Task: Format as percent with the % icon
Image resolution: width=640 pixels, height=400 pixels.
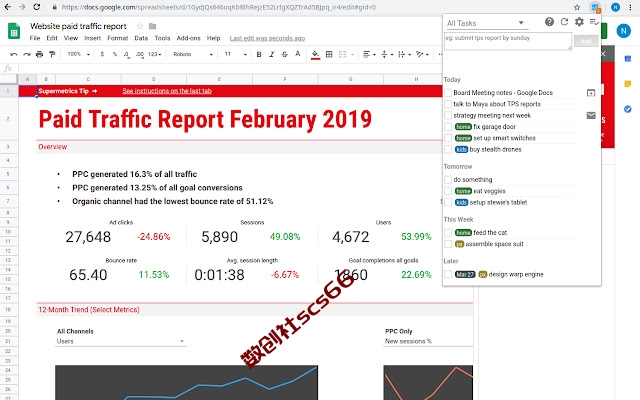Action: 115,54
